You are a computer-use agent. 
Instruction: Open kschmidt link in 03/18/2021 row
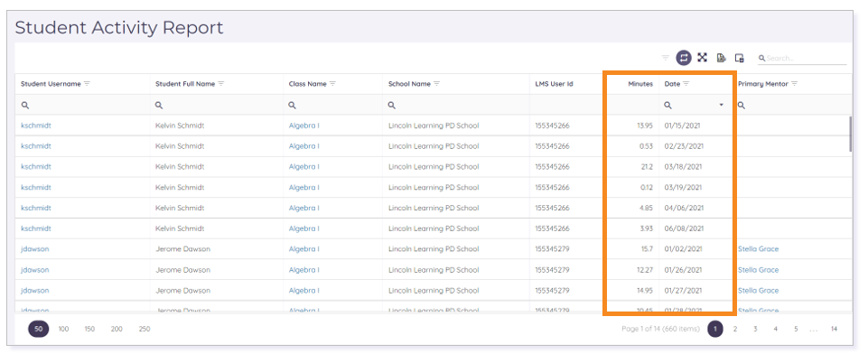pos(36,166)
